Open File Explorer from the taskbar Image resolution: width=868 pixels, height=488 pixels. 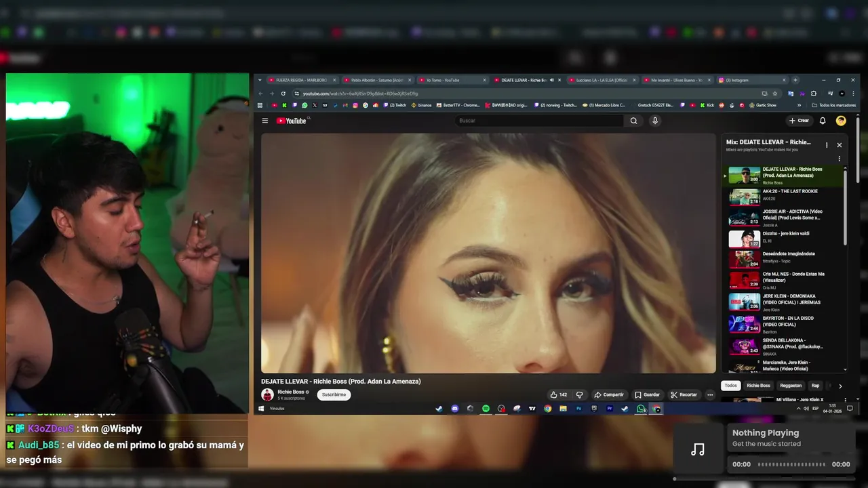tap(563, 409)
